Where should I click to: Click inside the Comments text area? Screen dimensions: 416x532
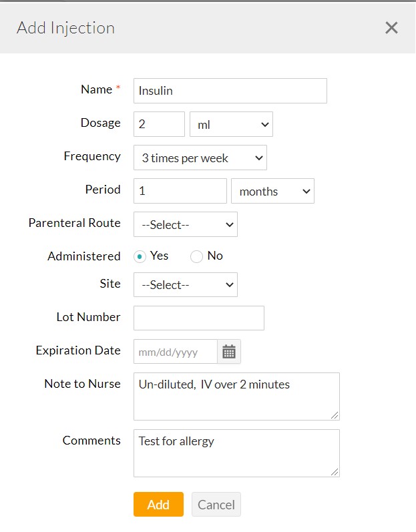tap(236, 453)
